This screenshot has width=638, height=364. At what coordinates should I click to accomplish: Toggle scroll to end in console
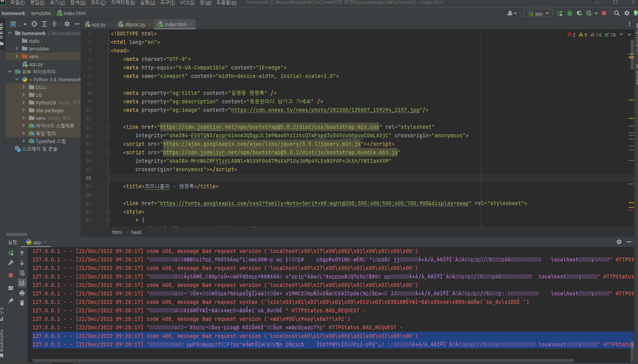pos(22,283)
